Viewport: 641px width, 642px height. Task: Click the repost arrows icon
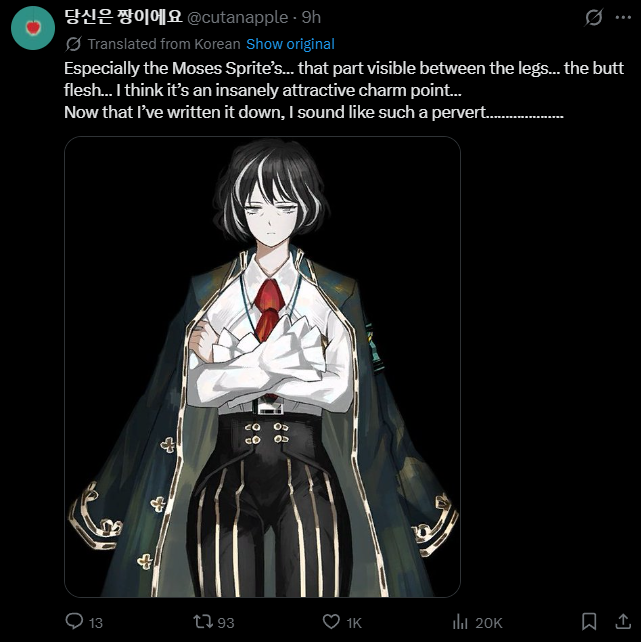click(x=203, y=622)
